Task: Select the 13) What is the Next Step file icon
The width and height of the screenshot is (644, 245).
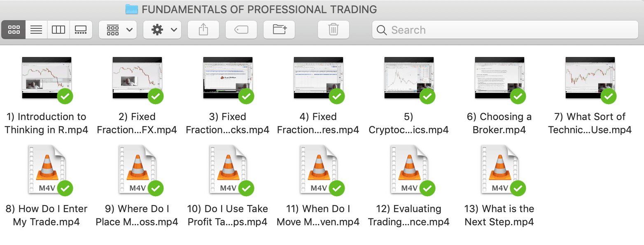Action: tap(499, 169)
